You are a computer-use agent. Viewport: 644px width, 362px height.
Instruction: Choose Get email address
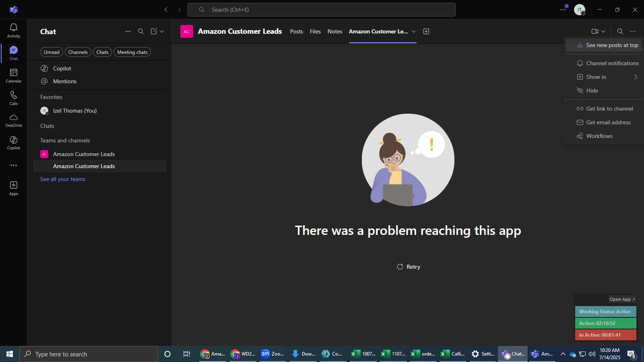[x=604, y=122]
